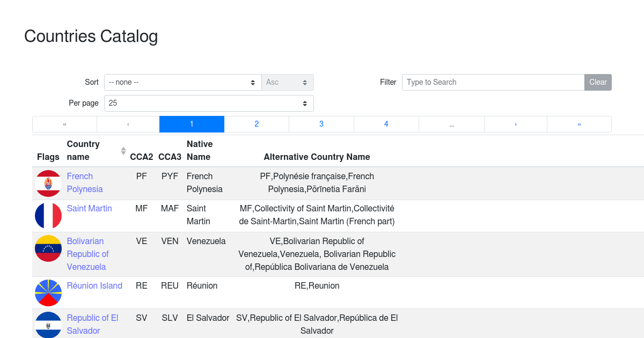Click the Réunion flag icon

[48, 293]
